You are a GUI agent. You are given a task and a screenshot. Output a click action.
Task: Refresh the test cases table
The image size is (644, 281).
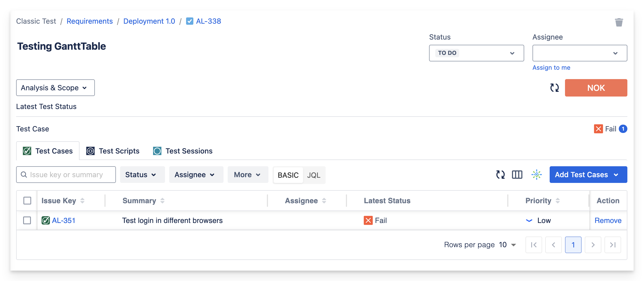click(x=500, y=175)
